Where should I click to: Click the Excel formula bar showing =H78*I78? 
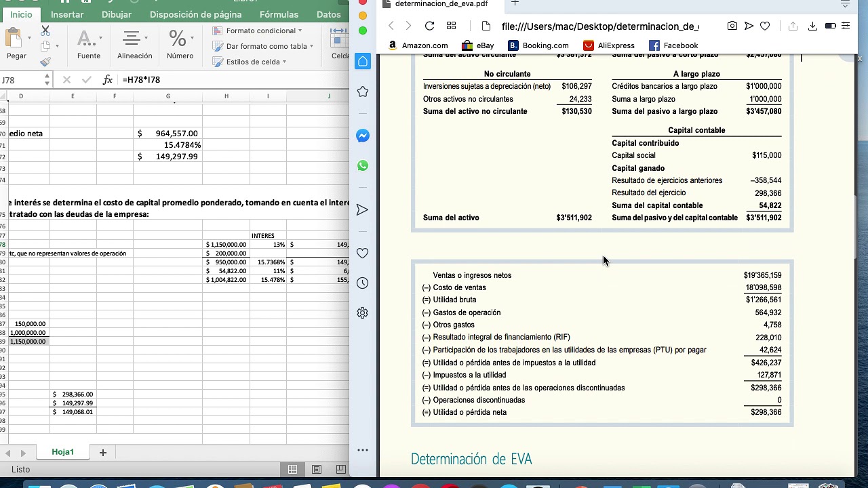[235, 80]
